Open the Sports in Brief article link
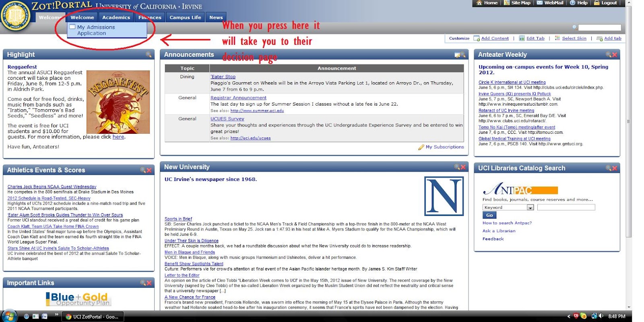Viewport: 644px width, 322px height. [x=178, y=219]
